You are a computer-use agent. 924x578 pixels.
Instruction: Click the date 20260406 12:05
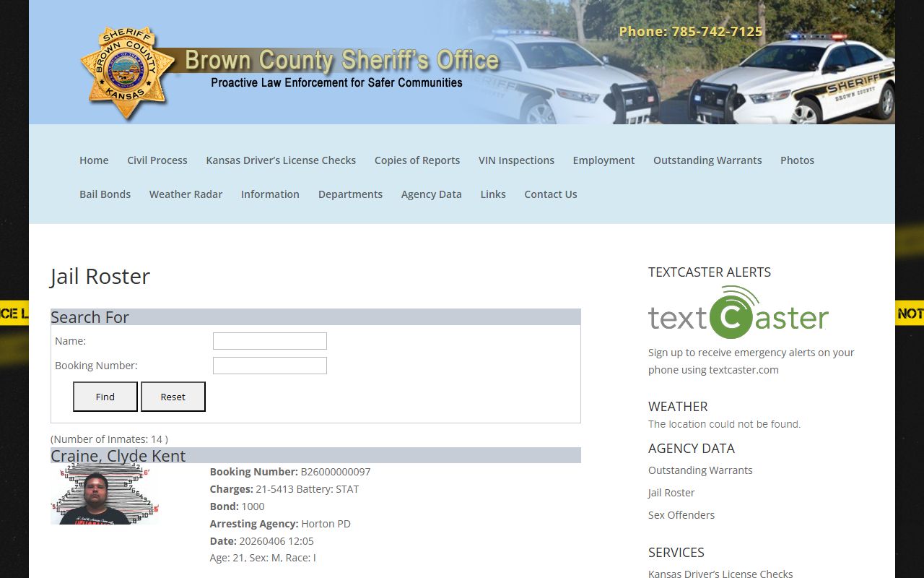(276, 541)
